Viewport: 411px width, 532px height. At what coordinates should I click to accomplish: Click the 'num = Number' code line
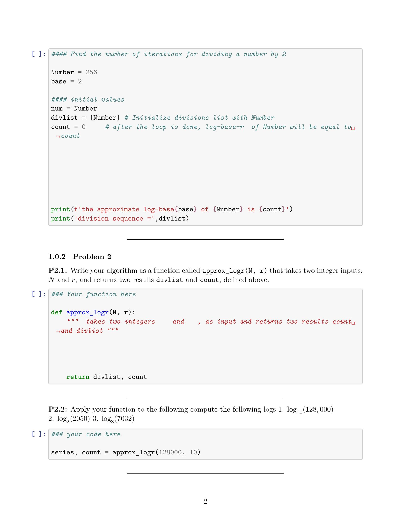point(74,109)
